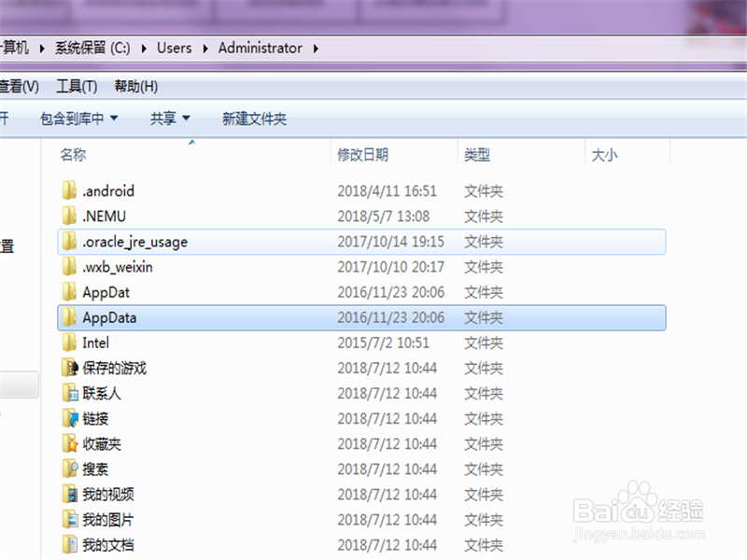Select the .android folder name
Image resolution: width=747 pixels, height=560 pixels.
click(108, 191)
